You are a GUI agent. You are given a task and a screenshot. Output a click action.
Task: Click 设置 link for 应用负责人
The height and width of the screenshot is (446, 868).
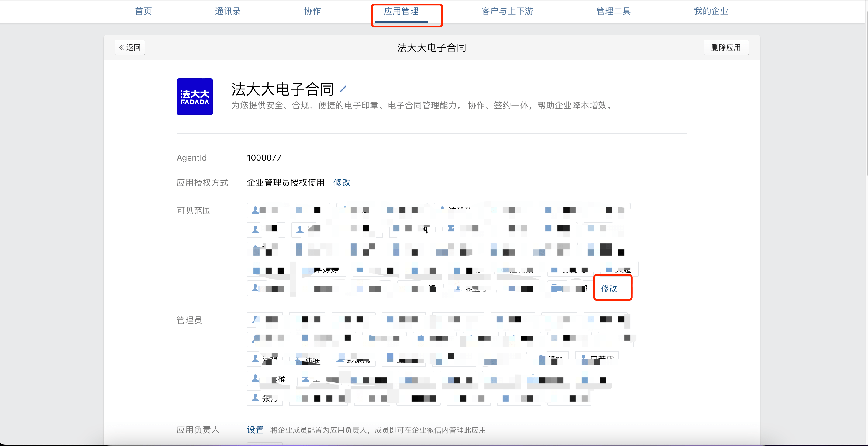point(255,430)
